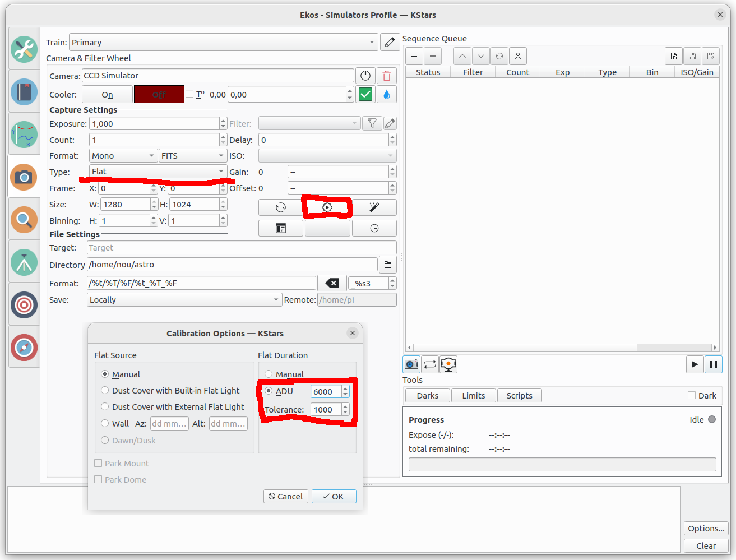Click the red trash icon beside camera
The width and height of the screenshot is (736, 560).
(387, 76)
